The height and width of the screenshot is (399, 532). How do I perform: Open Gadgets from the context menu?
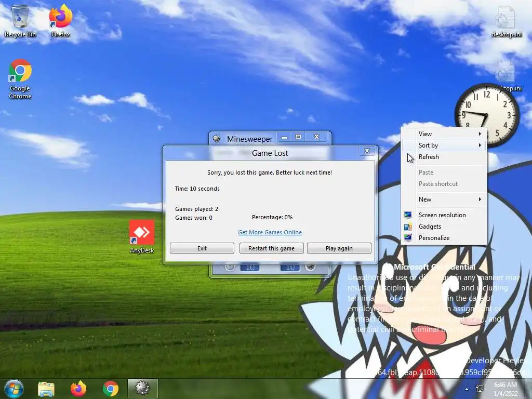pyautogui.click(x=444, y=227)
